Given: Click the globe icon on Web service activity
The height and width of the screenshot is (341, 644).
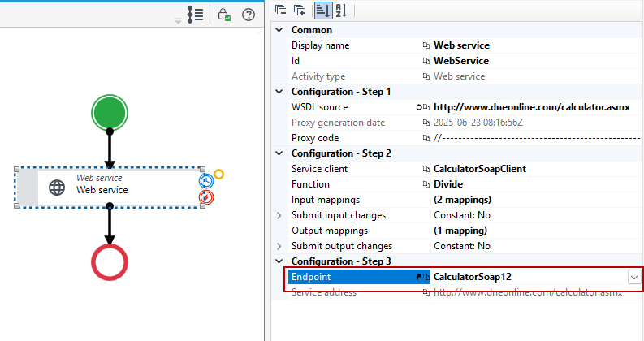Looking at the screenshot, I should [x=57, y=188].
